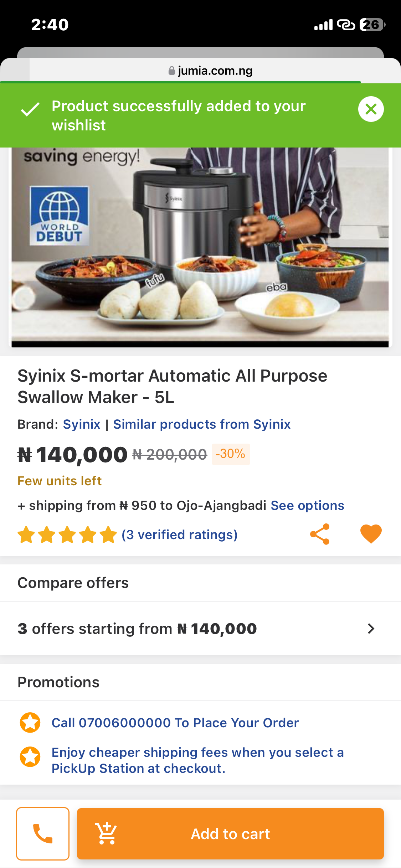The image size is (401, 868).
Task: Toggle the orange wishlist heart
Action: tap(371, 534)
